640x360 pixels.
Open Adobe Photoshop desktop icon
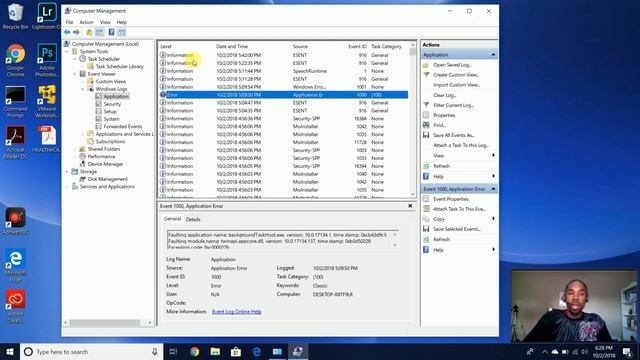[x=47, y=60]
